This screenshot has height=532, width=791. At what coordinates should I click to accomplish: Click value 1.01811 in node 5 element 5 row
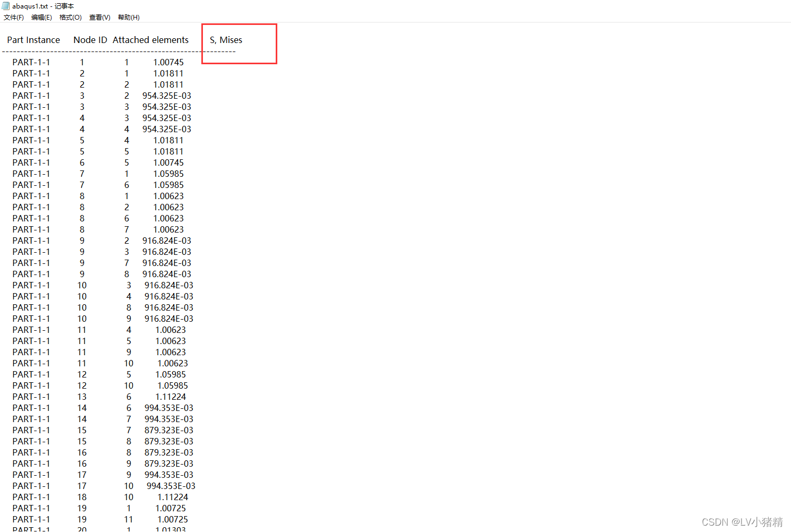(168, 151)
